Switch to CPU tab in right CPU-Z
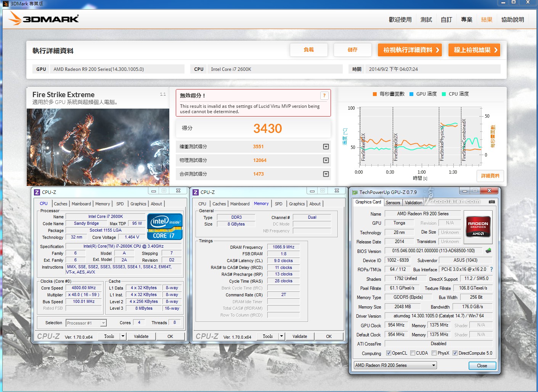This screenshot has height=392, width=538. click(x=202, y=204)
